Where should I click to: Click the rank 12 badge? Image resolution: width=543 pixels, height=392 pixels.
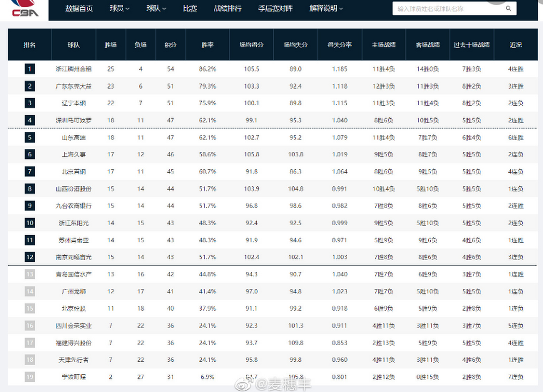pyautogui.click(x=30, y=257)
